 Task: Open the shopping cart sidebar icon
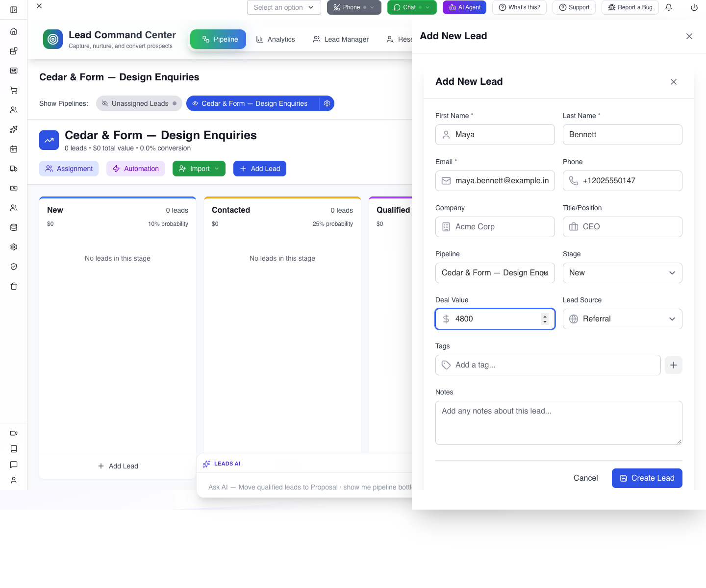[x=14, y=90]
